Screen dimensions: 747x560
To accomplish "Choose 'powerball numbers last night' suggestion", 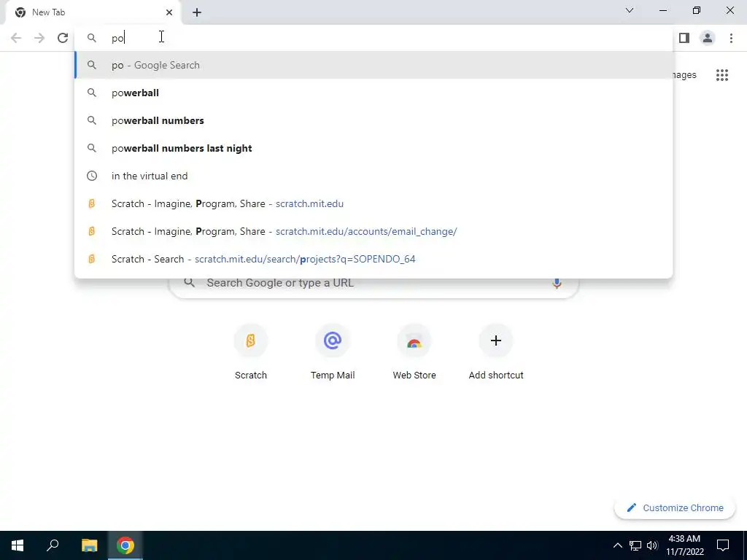I will [374, 148].
